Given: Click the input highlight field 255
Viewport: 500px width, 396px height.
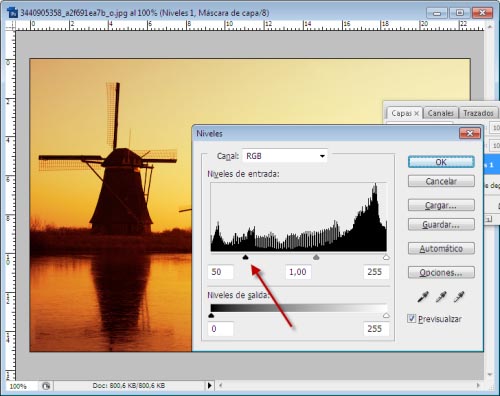Looking at the screenshot, I should pyautogui.click(x=376, y=272).
